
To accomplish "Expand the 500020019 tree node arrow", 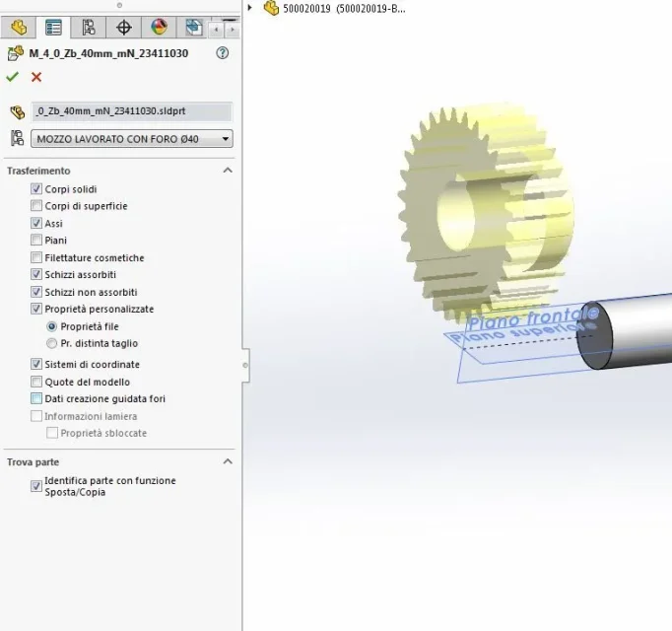I will (x=250, y=7).
